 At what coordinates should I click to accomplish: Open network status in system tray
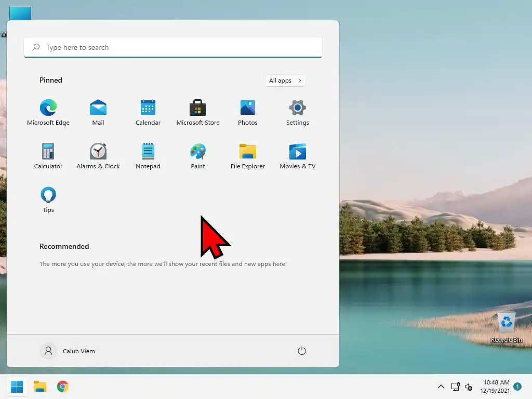click(x=455, y=387)
